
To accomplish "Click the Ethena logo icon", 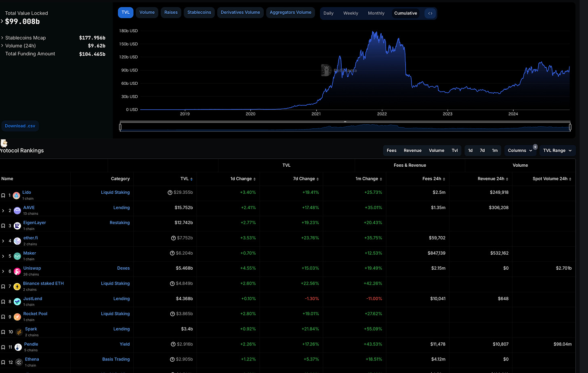I will pyautogui.click(x=19, y=362).
